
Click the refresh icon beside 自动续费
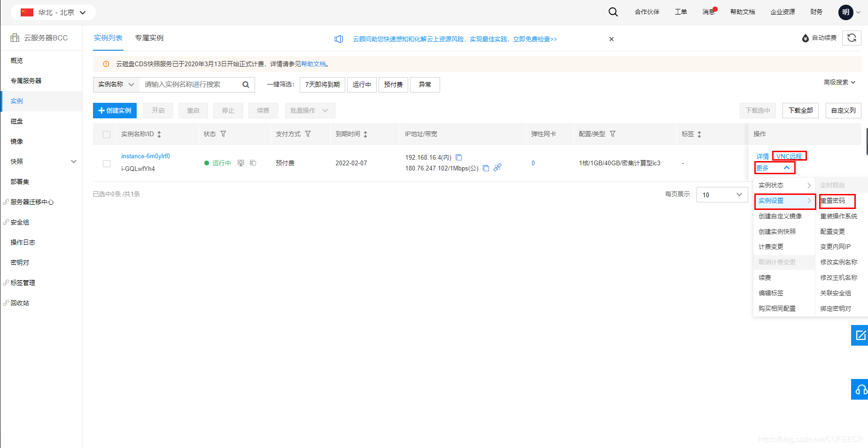(x=852, y=38)
